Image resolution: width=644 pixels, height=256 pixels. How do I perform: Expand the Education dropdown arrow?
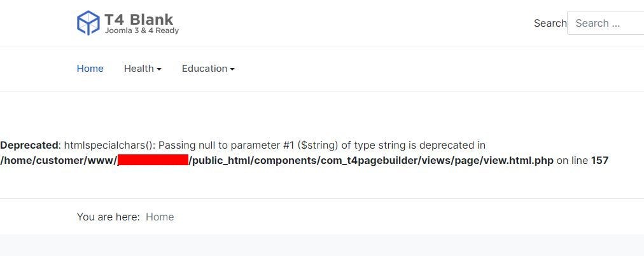point(232,69)
